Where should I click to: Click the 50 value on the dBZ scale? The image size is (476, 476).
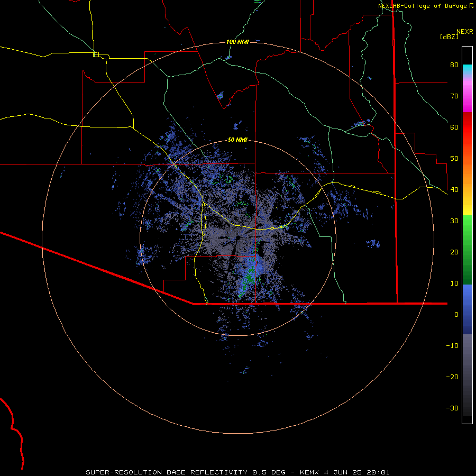click(x=454, y=159)
